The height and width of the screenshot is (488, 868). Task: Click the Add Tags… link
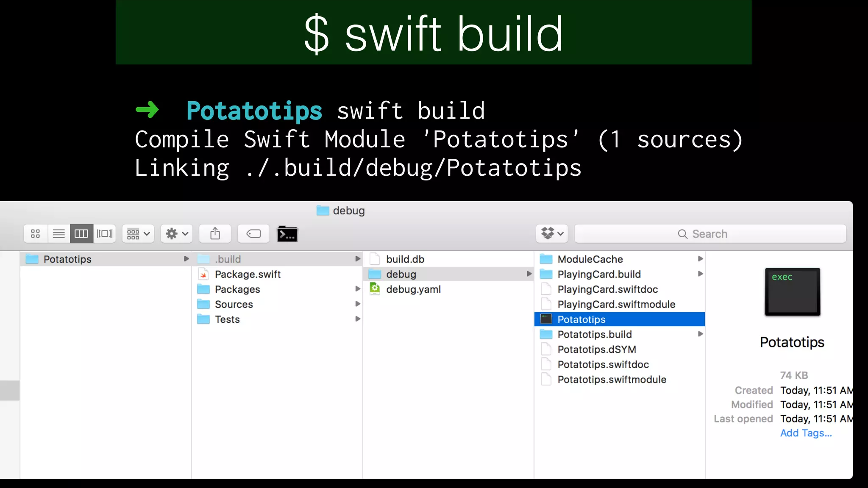(x=806, y=433)
